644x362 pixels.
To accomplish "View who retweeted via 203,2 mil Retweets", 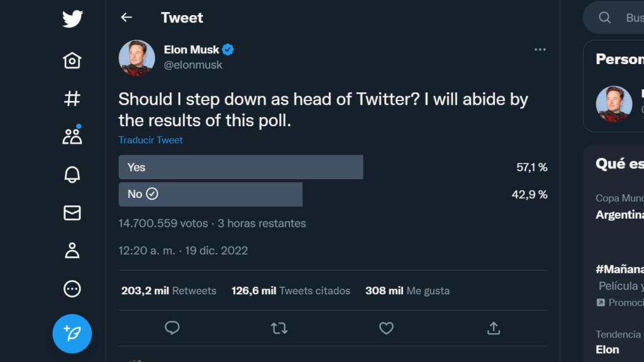I will point(169,290).
